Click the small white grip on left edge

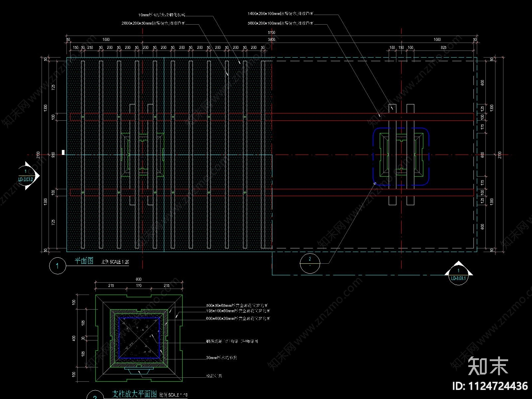pos(63,152)
